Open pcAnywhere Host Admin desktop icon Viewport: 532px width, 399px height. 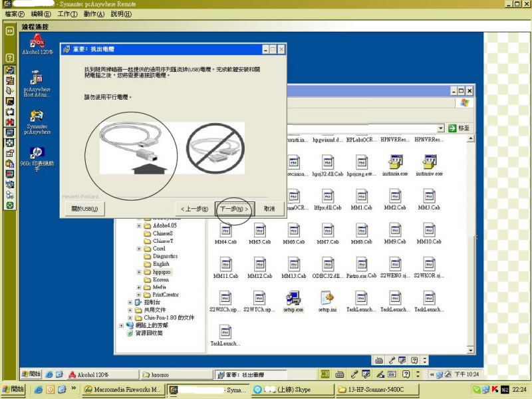(37, 84)
